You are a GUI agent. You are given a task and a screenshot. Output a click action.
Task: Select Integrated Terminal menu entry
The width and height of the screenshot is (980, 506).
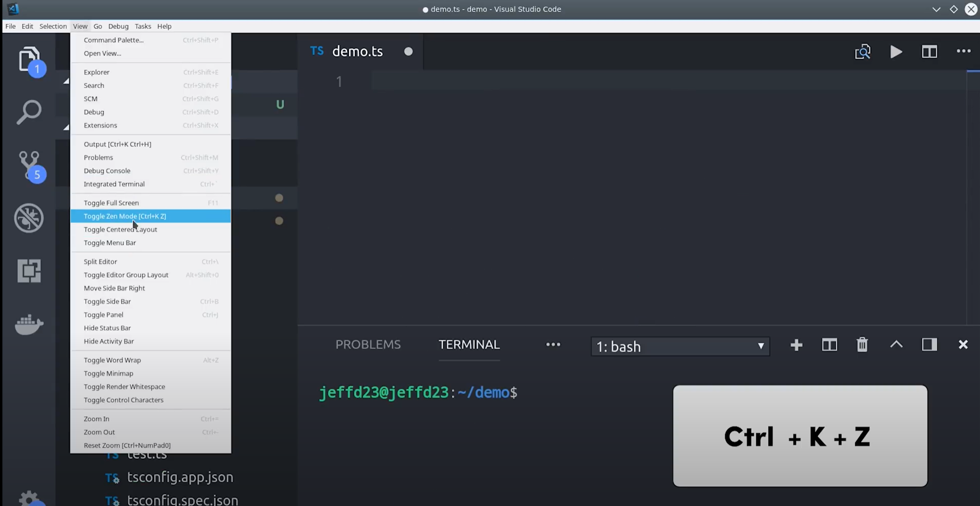click(151, 184)
